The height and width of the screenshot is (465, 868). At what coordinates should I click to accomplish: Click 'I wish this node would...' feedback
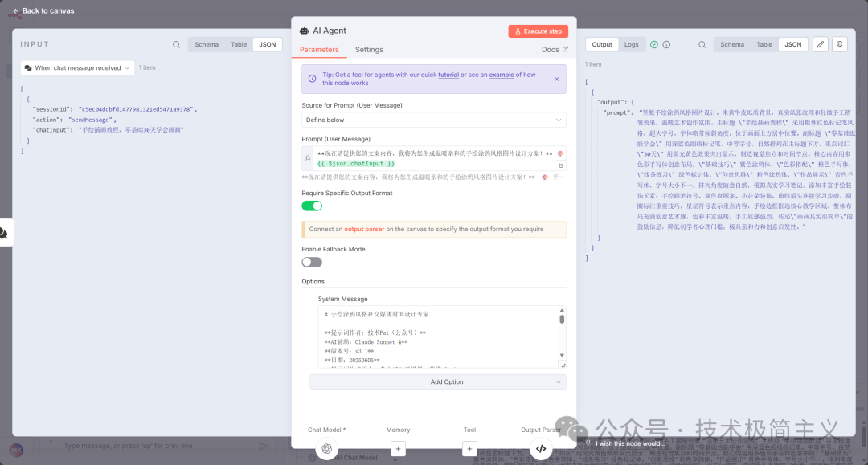tap(630, 443)
